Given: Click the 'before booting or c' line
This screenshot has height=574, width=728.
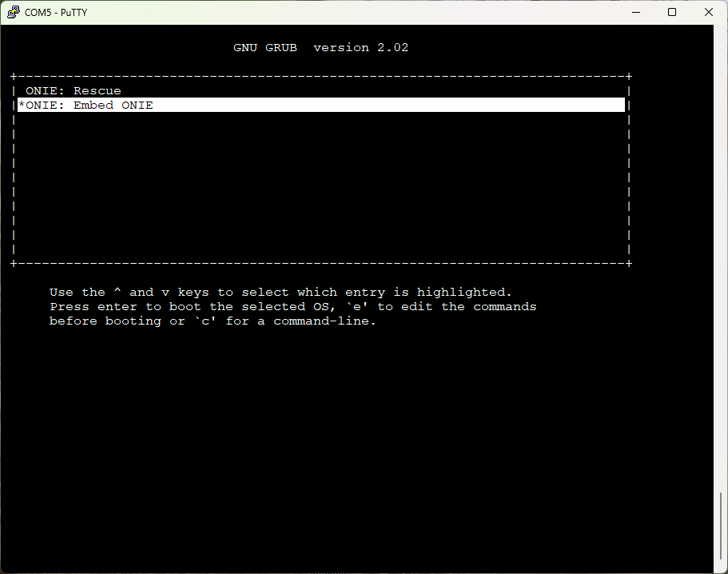Looking at the screenshot, I should 213,321.
